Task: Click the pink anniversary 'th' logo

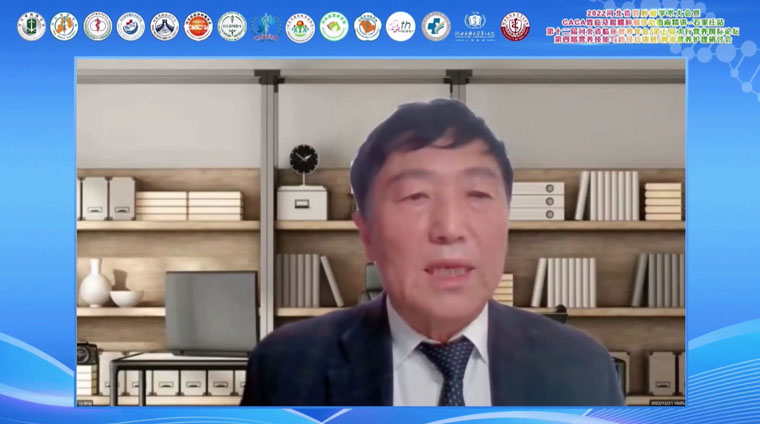Action: coord(400,26)
